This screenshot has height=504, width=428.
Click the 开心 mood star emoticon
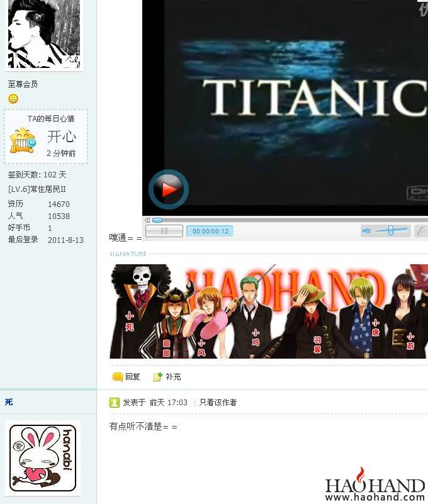[x=23, y=140]
